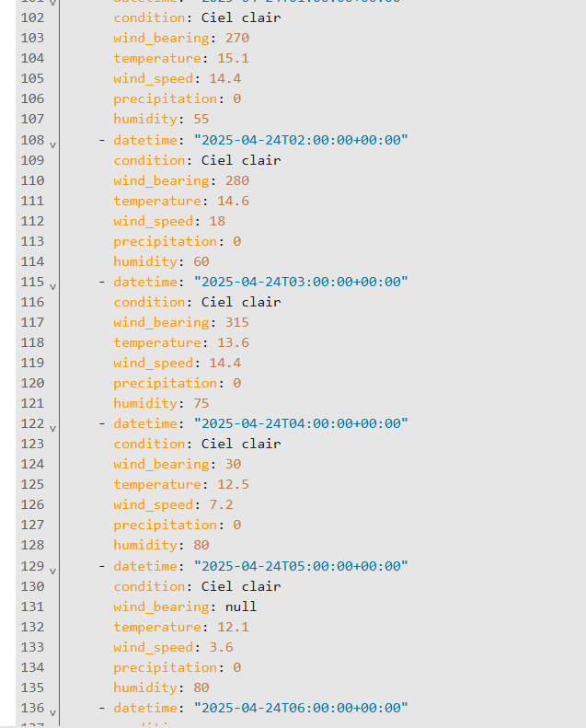Click the wind_bearing value 315
Viewport: 586px width, 728px height.
237,322
